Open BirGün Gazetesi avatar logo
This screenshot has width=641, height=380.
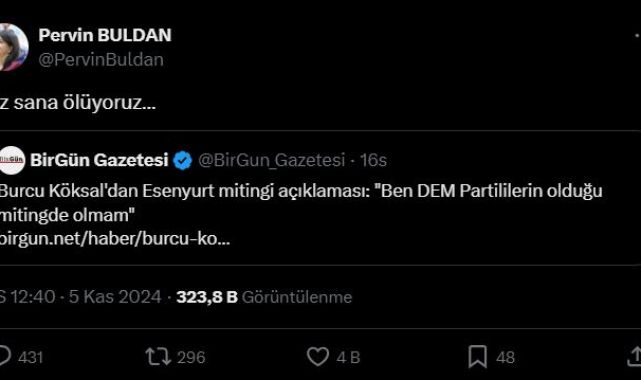12,160
